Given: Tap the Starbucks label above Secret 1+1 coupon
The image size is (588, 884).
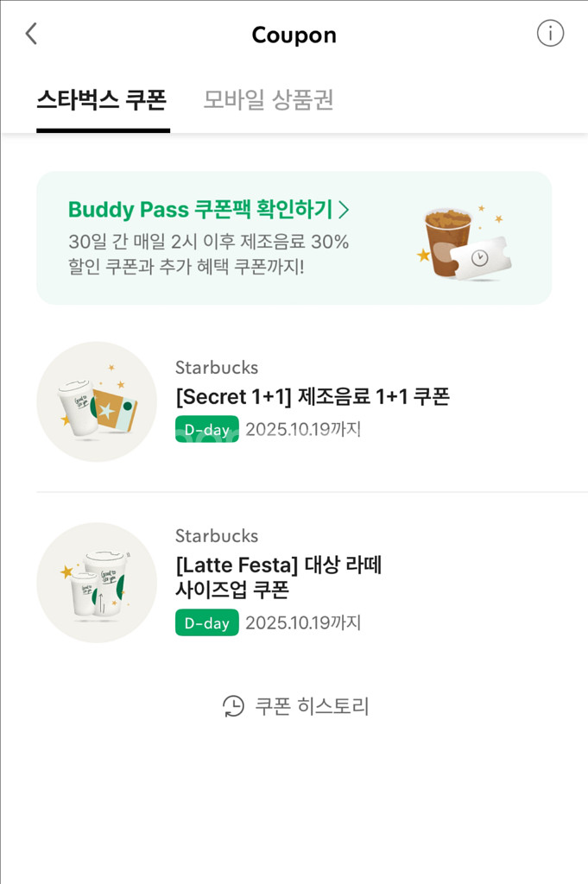Looking at the screenshot, I should tap(216, 368).
